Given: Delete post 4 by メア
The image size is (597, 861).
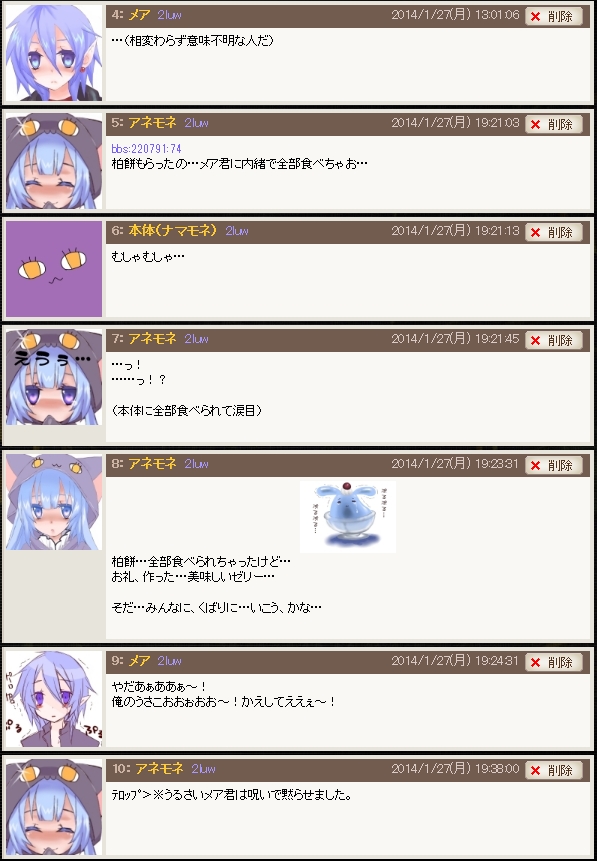Looking at the screenshot, I should click(x=554, y=16).
